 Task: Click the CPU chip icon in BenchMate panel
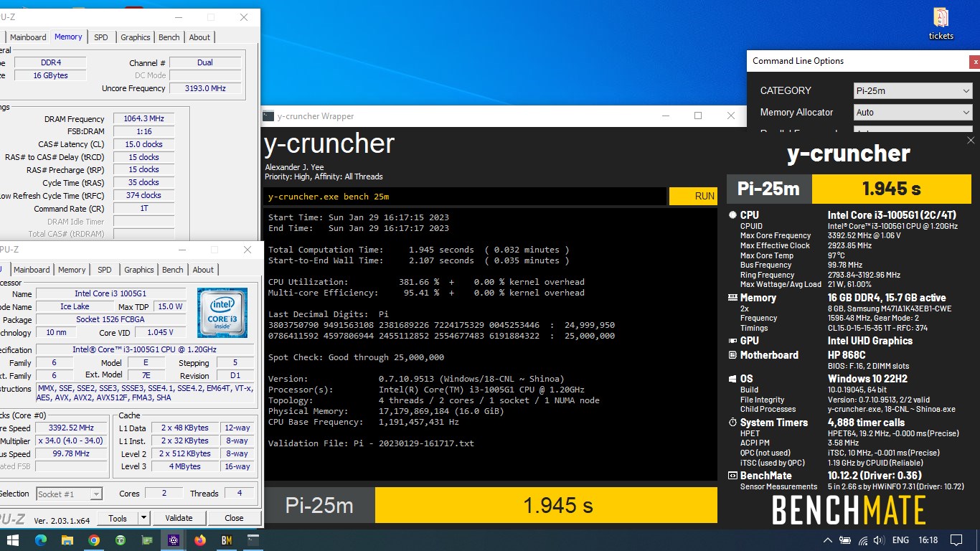[x=732, y=215]
